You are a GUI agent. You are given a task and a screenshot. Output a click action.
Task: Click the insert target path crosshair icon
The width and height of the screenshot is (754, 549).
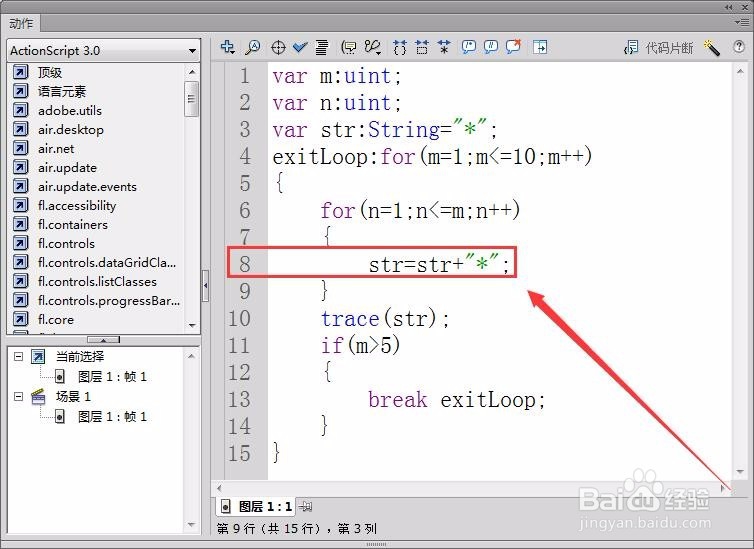click(278, 47)
